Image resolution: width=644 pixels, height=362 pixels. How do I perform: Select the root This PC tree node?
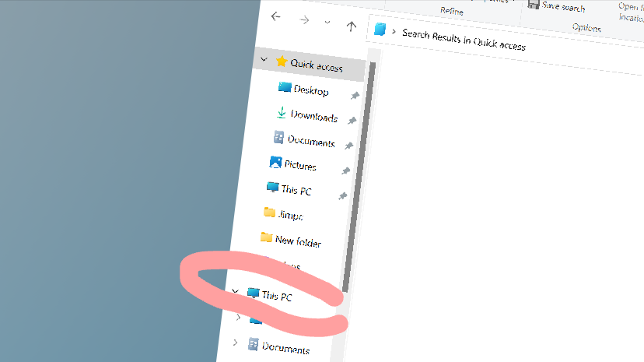click(x=277, y=296)
